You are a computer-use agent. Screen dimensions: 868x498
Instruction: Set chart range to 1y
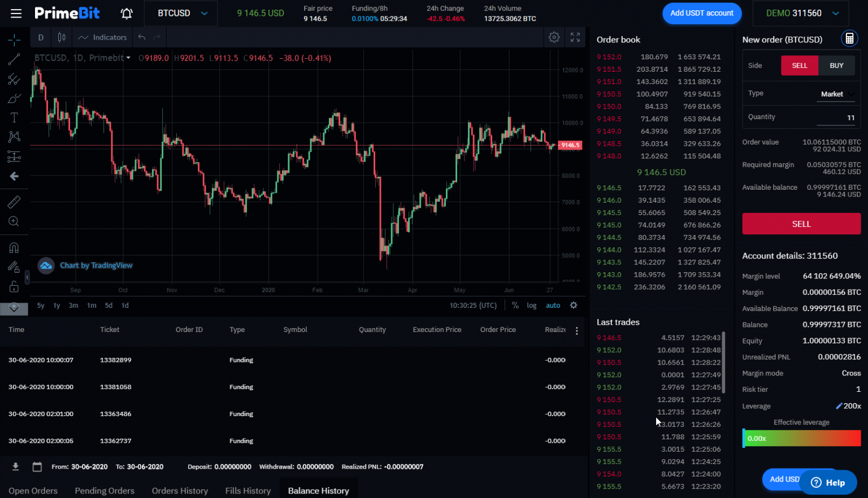click(x=57, y=305)
